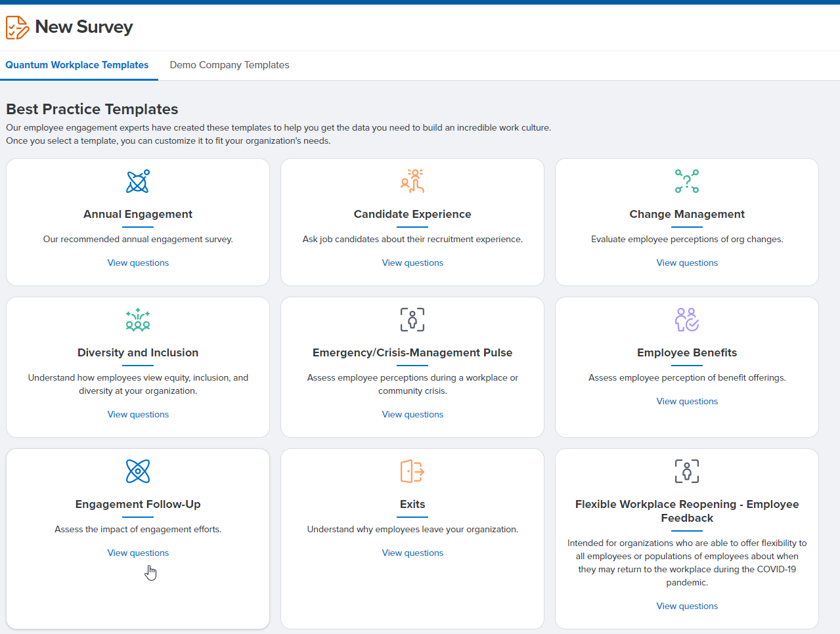Click the Diversity and Inclusion people icon
This screenshot has height=634, width=840.
tap(138, 320)
